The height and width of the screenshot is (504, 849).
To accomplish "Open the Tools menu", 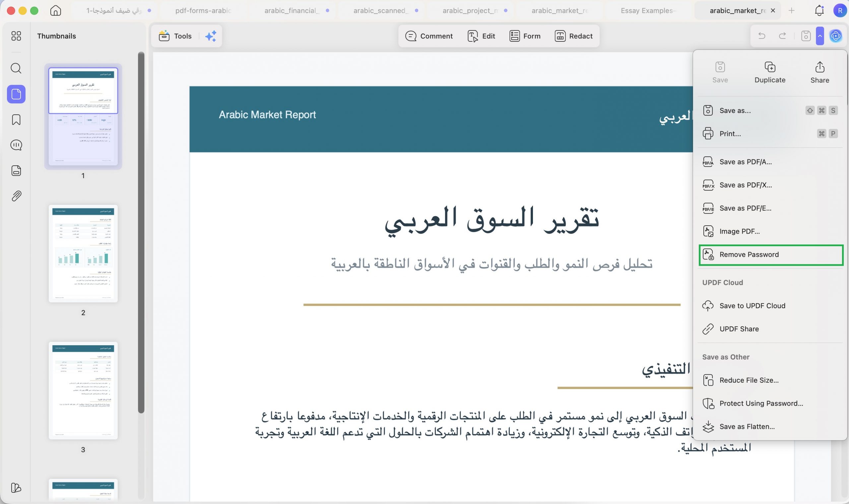I will (x=175, y=36).
